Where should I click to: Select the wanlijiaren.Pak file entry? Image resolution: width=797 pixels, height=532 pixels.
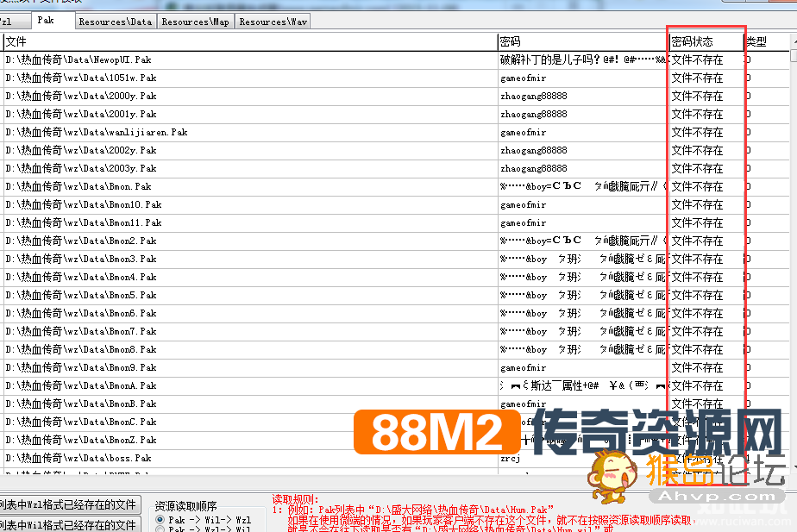(x=97, y=133)
